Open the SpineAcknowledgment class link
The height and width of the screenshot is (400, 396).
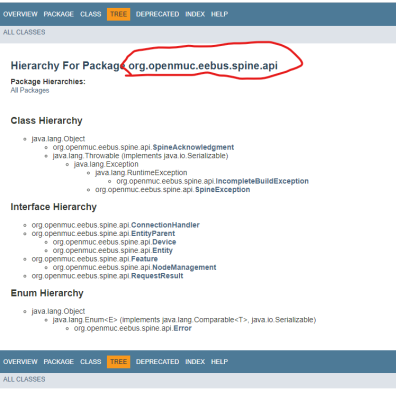pyautogui.click(x=193, y=147)
